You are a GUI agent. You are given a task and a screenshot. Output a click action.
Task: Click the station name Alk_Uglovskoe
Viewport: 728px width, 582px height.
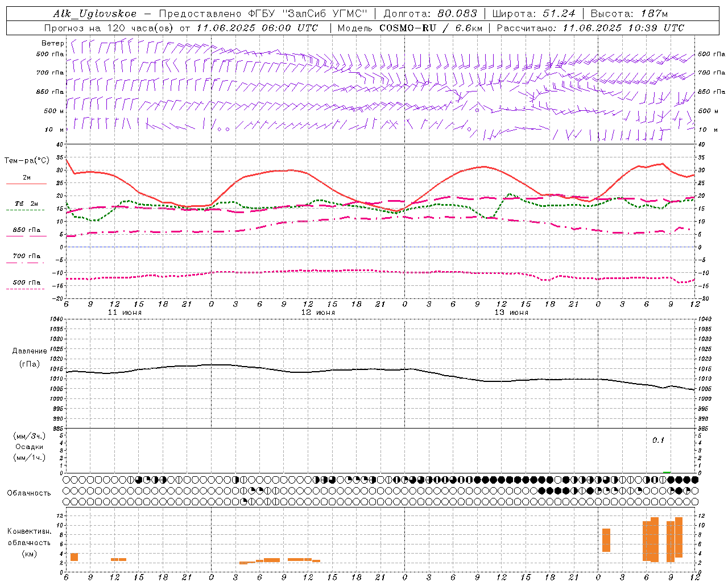[95, 14]
